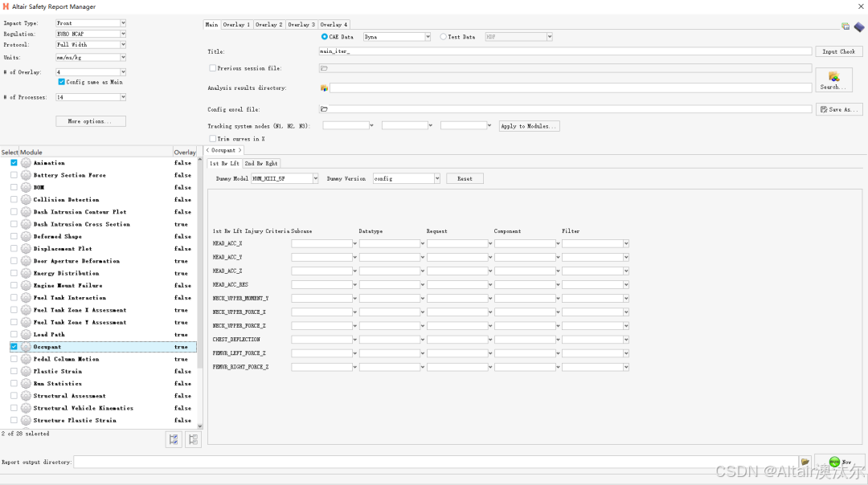Click Apply to Modules button
Viewport: 868px width, 485px height.
pyautogui.click(x=529, y=126)
